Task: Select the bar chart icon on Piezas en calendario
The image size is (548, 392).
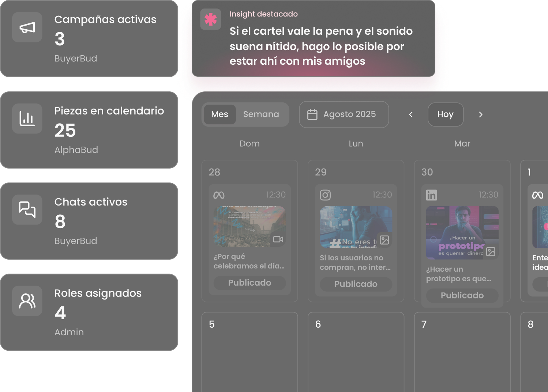Action: pyautogui.click(x=27, y=118)
